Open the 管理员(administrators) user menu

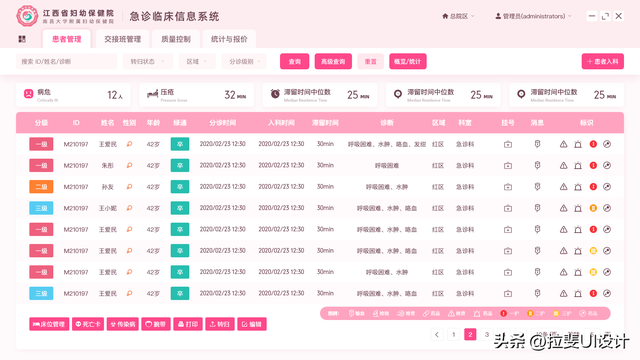pos(533,16)
